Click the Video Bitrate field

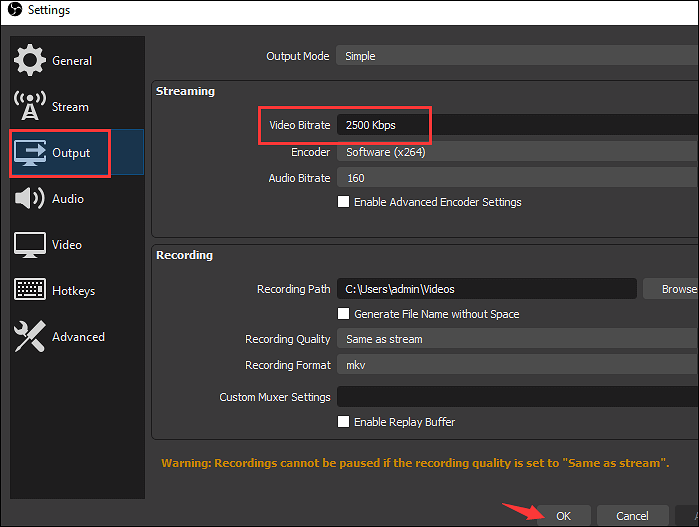[516, 126]
